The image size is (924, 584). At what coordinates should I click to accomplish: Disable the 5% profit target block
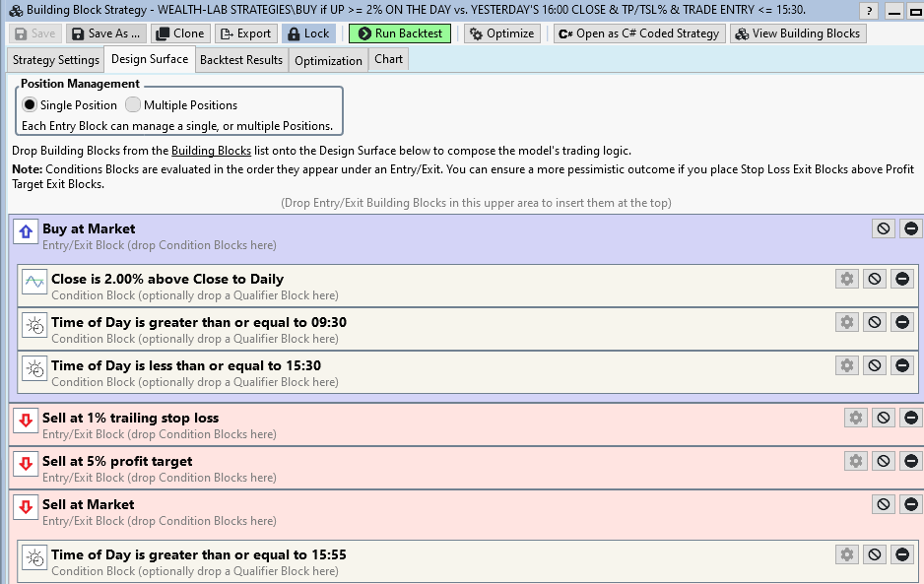[x=884, y=461]
